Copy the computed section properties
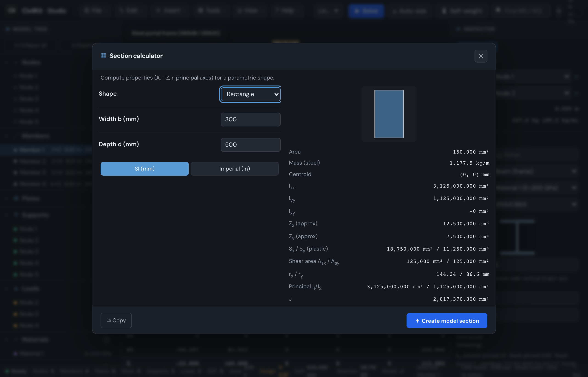588x377 pixels. tap(116, 320)
